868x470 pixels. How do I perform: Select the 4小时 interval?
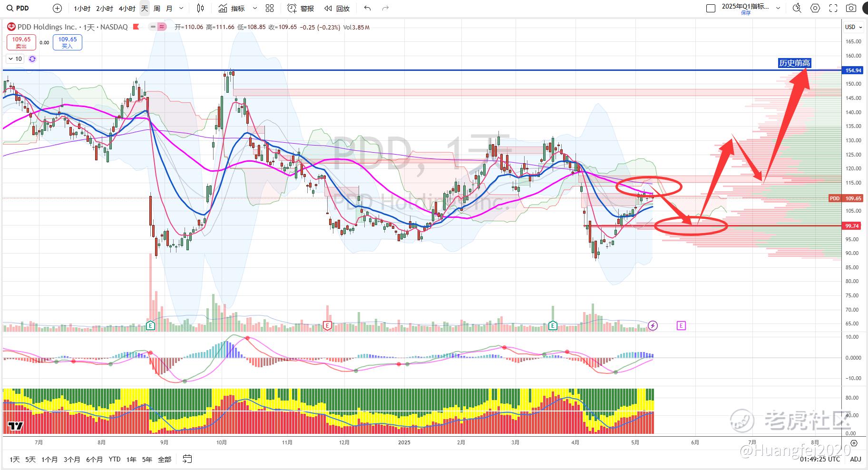[x=127, y=9]
